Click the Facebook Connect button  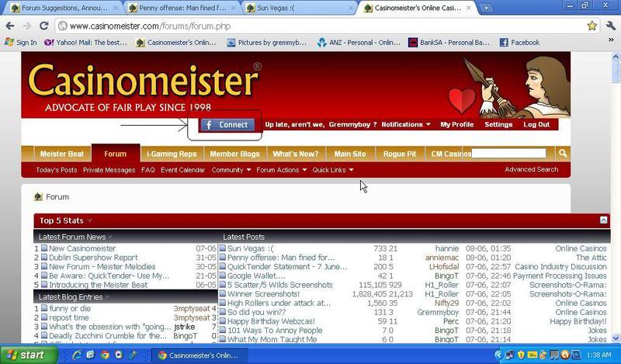click(x=227, y=125)
